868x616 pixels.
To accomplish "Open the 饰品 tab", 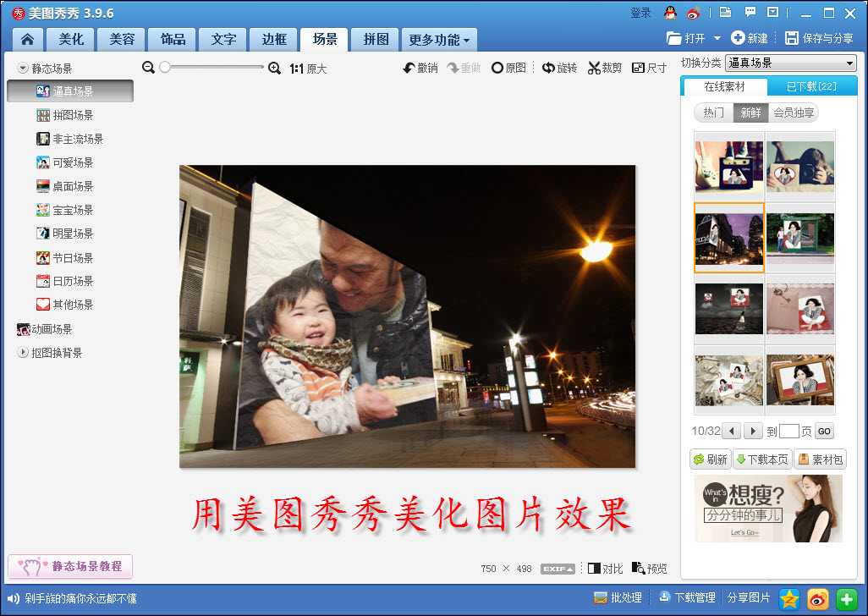I will click(173, 39).
